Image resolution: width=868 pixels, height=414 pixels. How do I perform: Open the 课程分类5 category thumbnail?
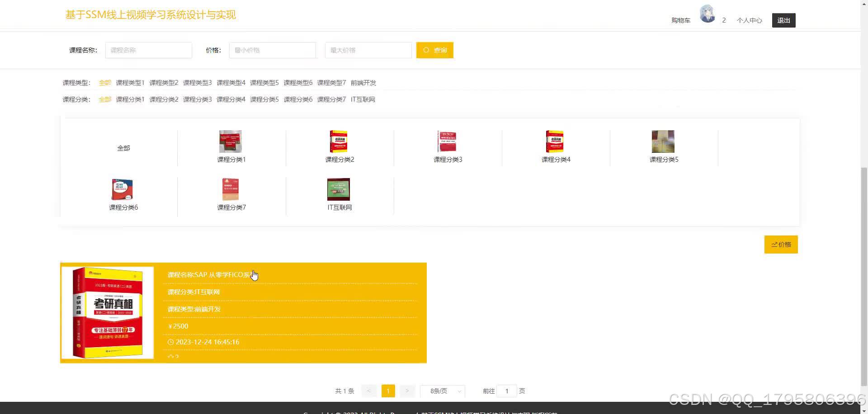tap(663, 141)
